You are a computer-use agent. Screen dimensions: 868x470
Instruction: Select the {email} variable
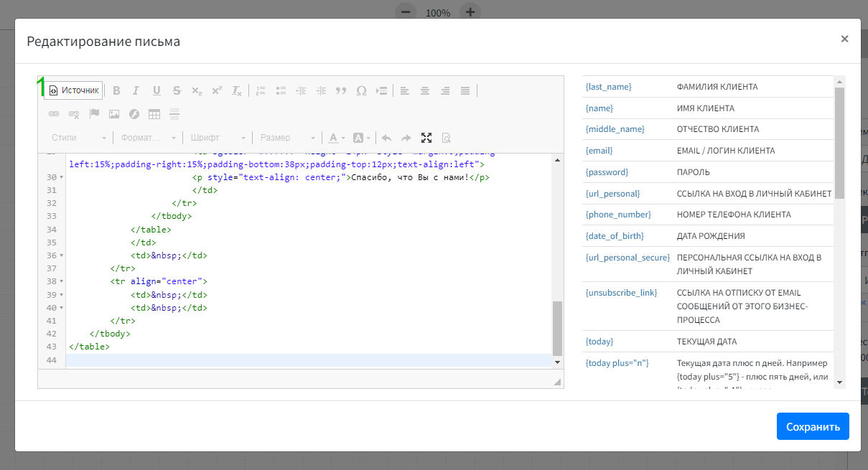(599, 151)
